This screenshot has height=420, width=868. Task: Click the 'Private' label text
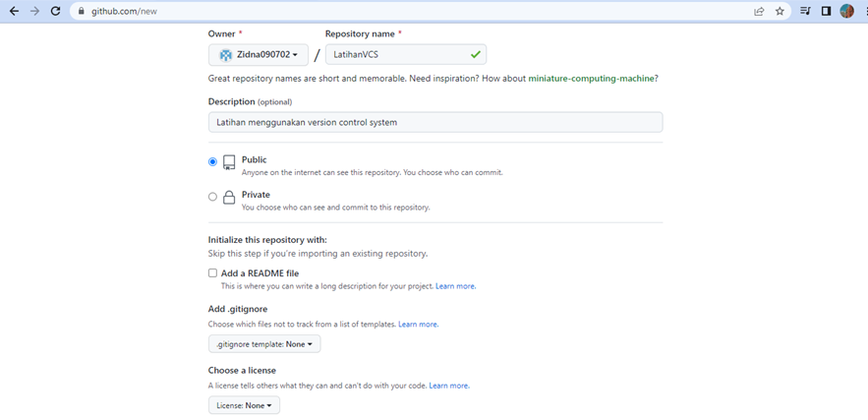click(x=256, y=195)
